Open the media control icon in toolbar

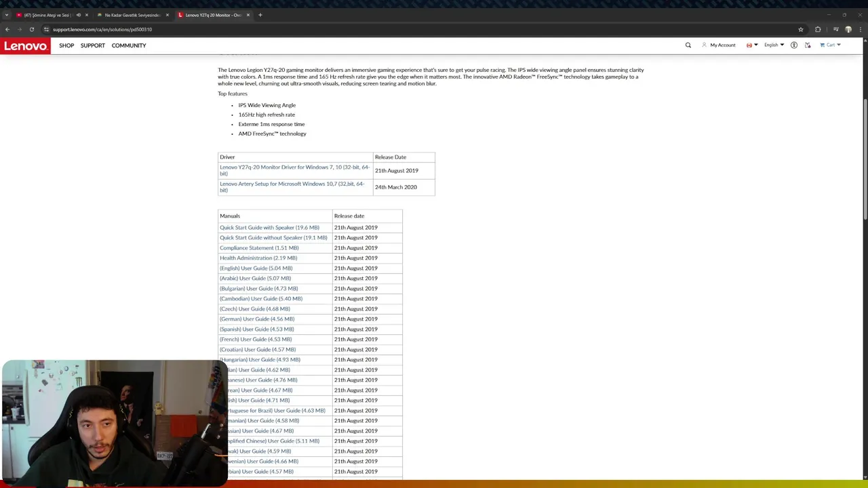(x=835, y=29)
